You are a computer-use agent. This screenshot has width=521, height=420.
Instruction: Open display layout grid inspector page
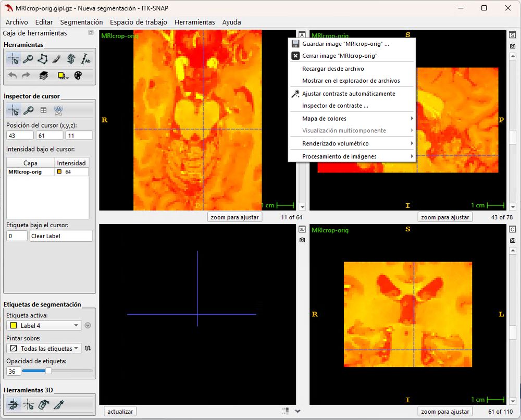[44, 110]
